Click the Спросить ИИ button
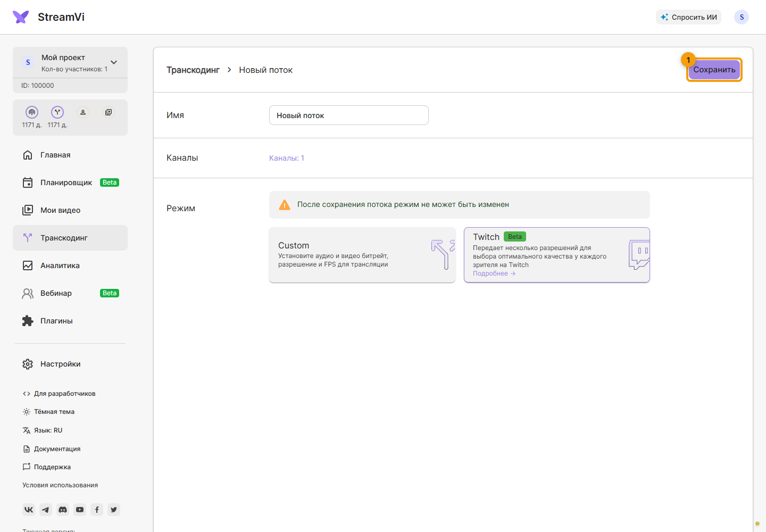 (688, 17)
